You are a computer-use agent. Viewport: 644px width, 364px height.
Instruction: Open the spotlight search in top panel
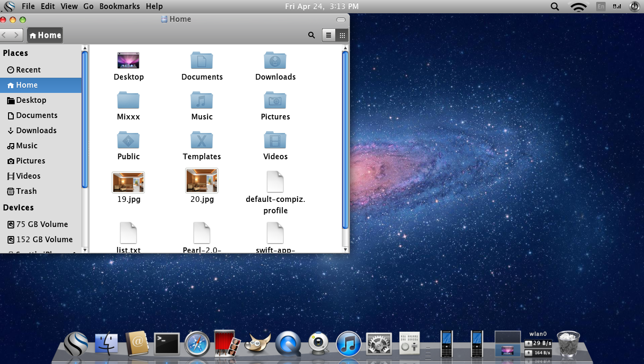click(555, 7)
